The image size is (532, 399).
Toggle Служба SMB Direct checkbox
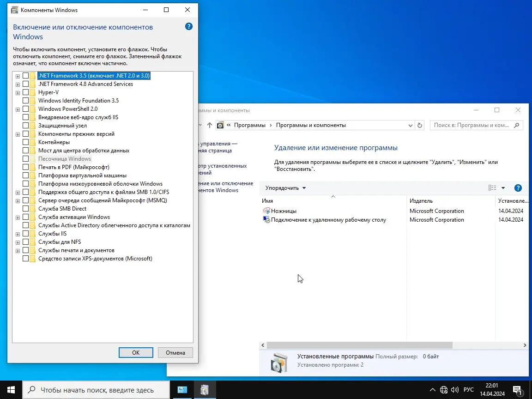click(25, 209)
